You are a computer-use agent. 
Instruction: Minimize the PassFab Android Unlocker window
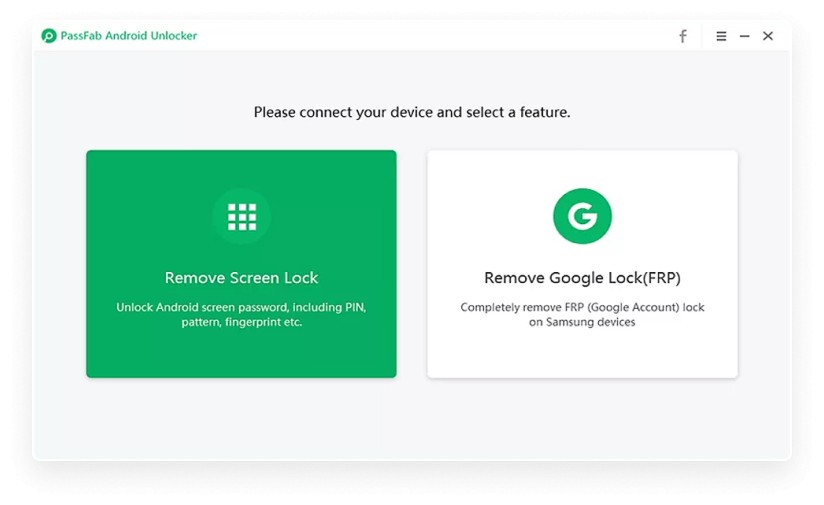tap(744, 36)
